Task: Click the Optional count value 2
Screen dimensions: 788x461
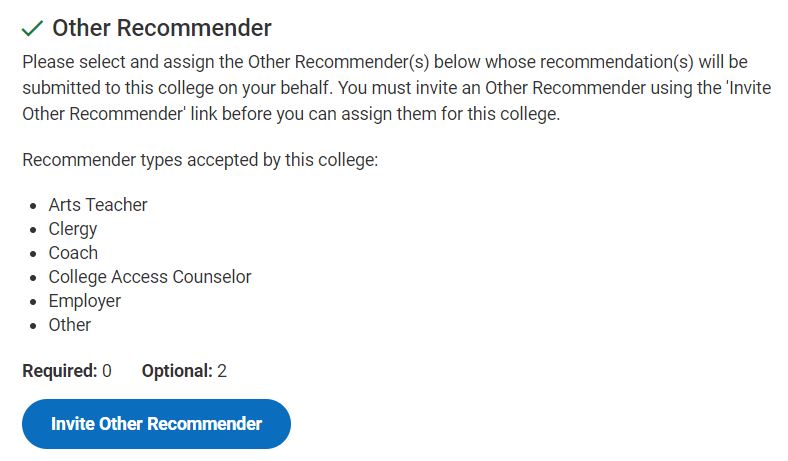Action: [222, 371]
